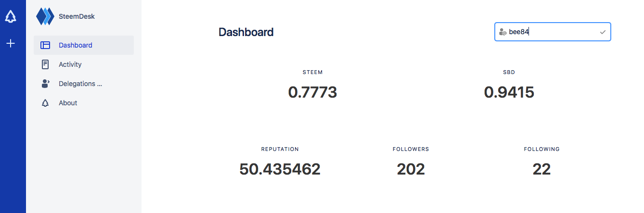Click the Reputation value 50.435462
The image size is (644, 213).
click(x=280, y=169)
